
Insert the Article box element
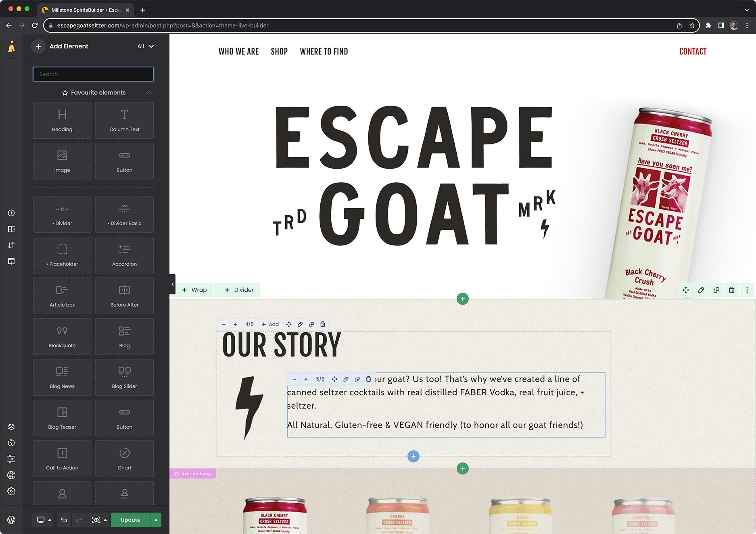click(62, 296)
